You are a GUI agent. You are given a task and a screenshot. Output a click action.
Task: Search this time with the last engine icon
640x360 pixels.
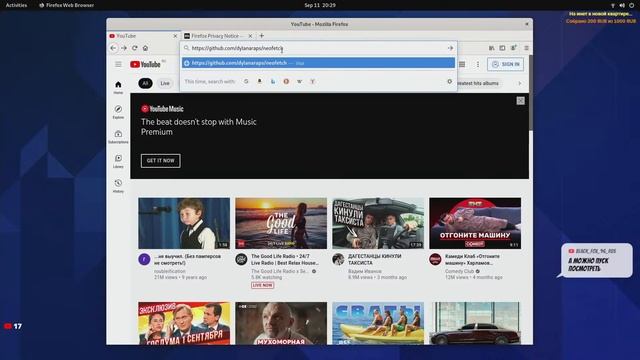click(x=312, y=82)
